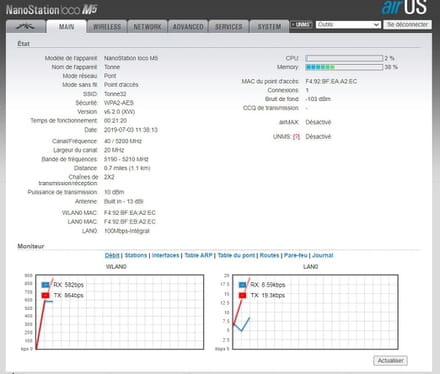Click WLAN0 TX red legend swatch
This screenshot has height=374, width=440.
(46, 296)
